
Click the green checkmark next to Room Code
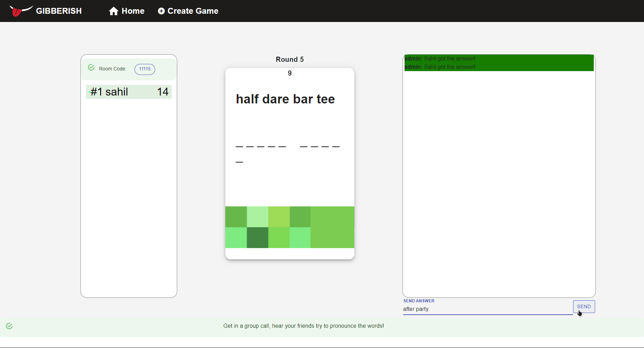click(x=91, y=67)
